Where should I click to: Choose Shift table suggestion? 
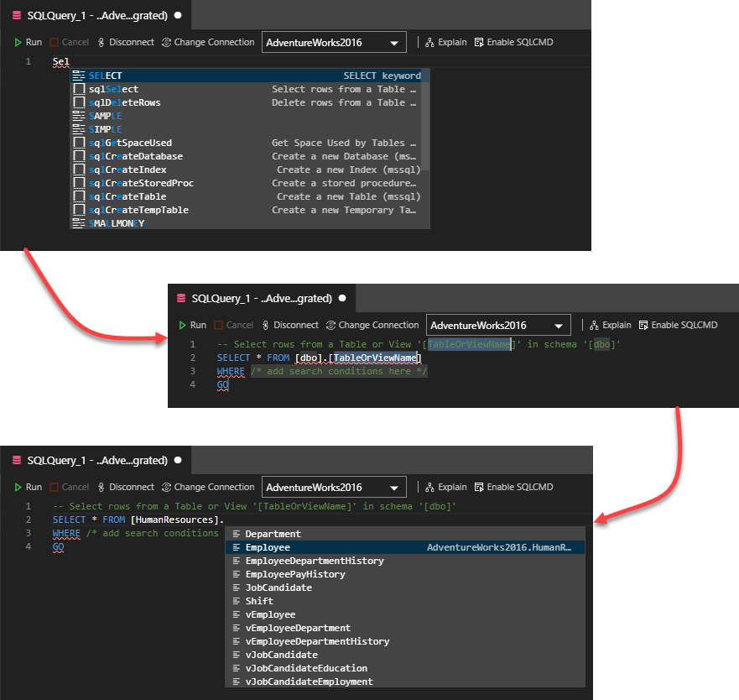[x=405, y=602]
